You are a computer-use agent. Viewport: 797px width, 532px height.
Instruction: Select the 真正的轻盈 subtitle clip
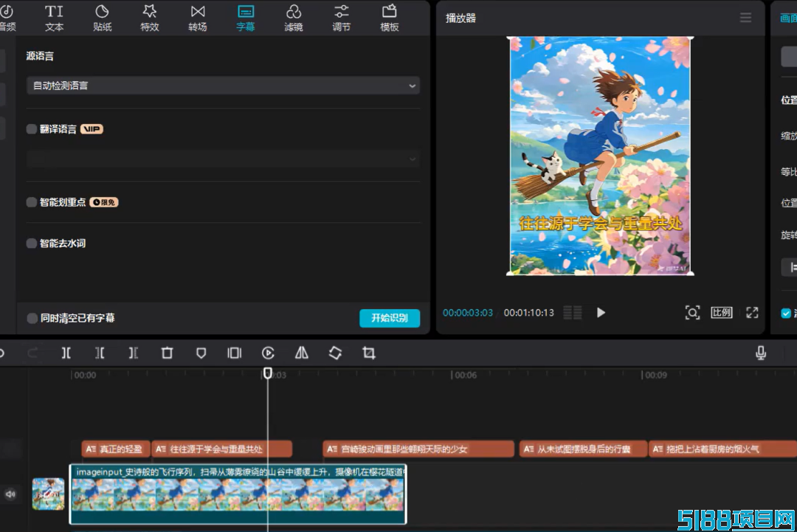[x=116, y=449]
